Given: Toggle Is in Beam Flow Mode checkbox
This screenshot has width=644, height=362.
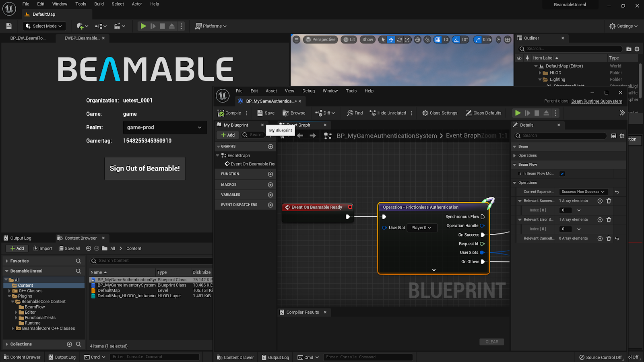Looking at the screenshot, I should pyautogui.click(x=562, y=174).
